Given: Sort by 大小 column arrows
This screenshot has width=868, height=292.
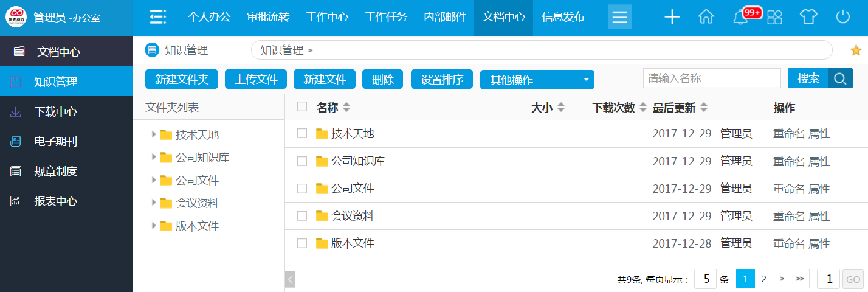Looking at the screenshot, I should coord(561,108).
